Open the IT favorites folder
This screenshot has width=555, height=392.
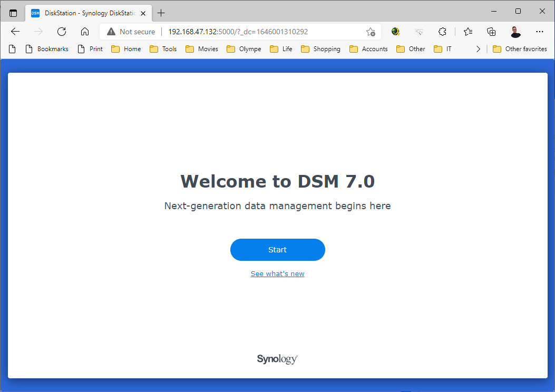443,49
